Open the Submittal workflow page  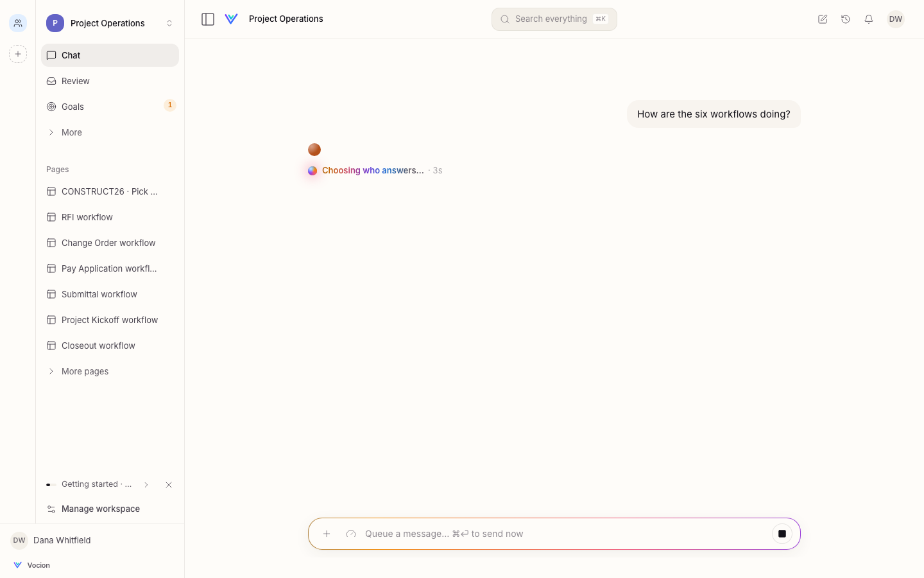[x=110, y=294]
